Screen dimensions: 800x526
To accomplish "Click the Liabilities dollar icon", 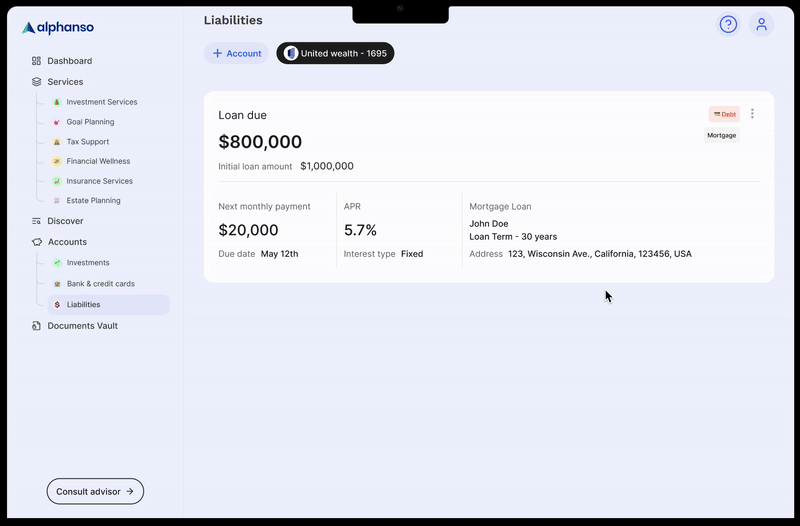I will (57, 305).
